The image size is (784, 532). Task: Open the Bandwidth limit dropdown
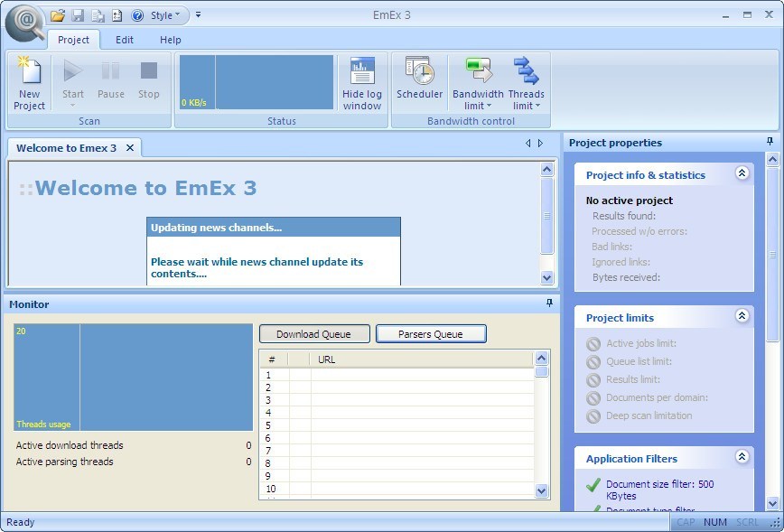478,83
